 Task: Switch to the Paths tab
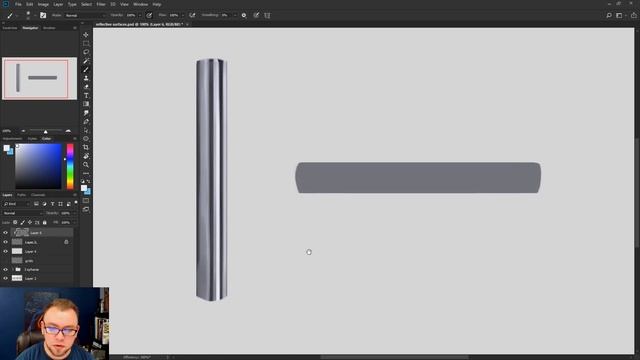(21, 195)
